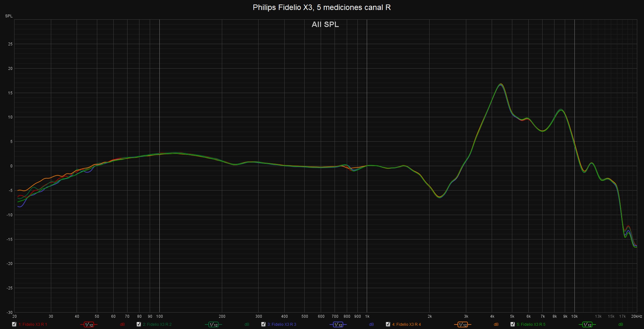644x329 pixels.
Task: Click the red dB readout for trace 1
Action: (x=122, y=324)
